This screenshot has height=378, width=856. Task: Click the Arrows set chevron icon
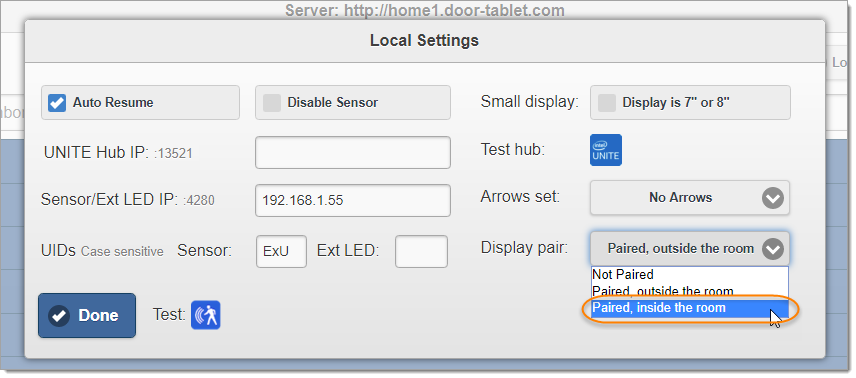pyautogui.click(x=773, y=198)
